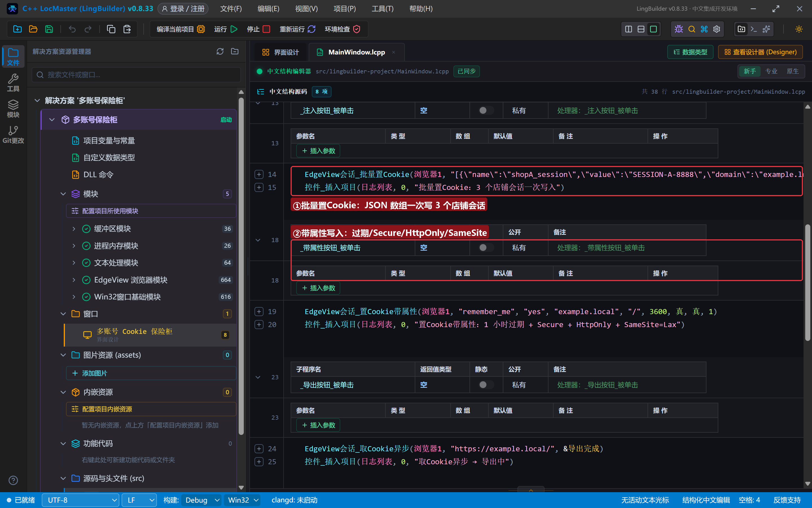This screenshot has height=508, width=812.
Task: Click the save file icon in toolbar
Action: [x=49, y=29]
